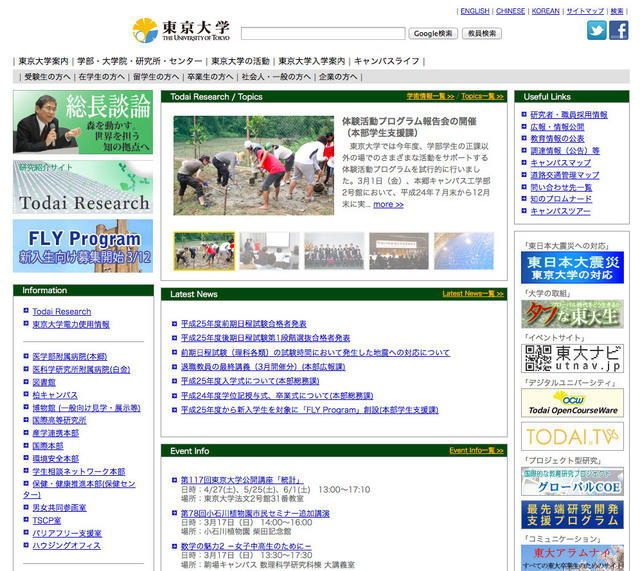Open the 東京大学電力使用情報 link

pos(71,324)
